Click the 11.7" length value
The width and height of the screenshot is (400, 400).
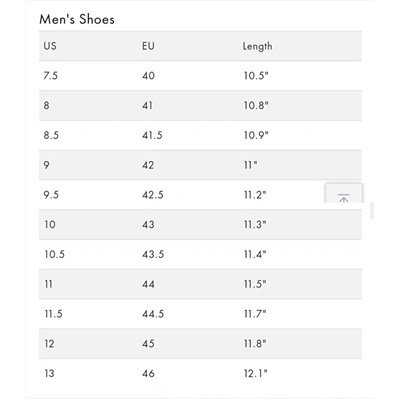click(x=255, y=314)
